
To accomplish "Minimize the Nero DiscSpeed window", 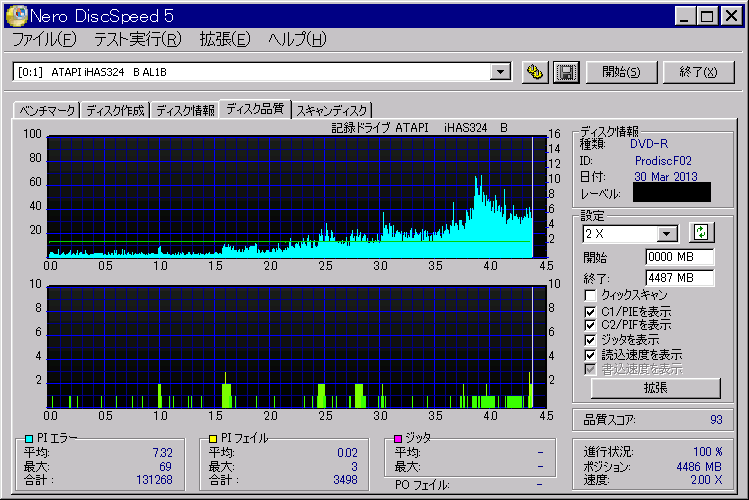I will [x=685, y=16].
